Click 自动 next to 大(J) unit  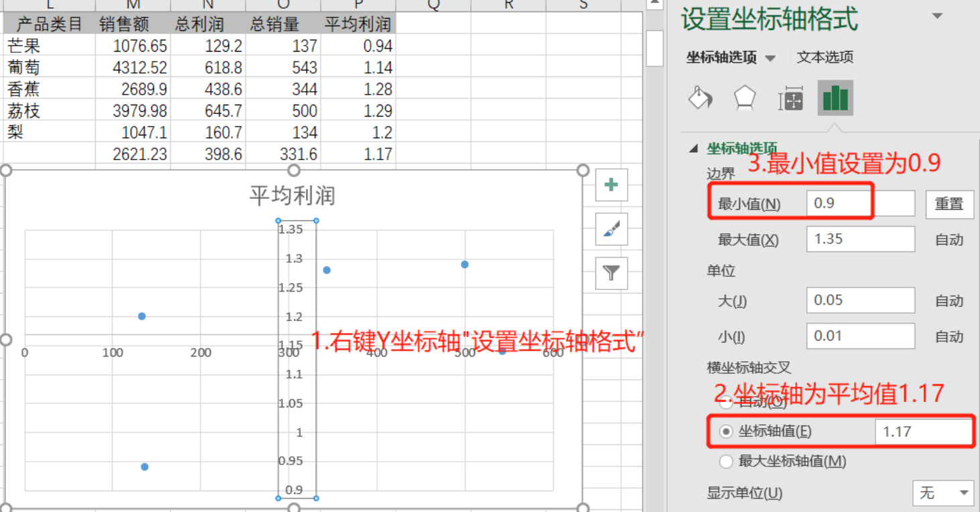[x=949, y=301]
